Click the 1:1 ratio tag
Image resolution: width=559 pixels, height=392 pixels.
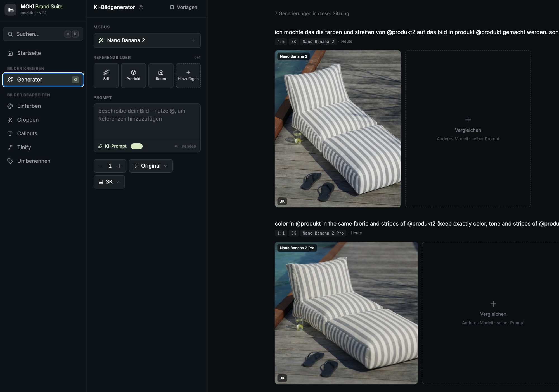click(x=281, y=233)
